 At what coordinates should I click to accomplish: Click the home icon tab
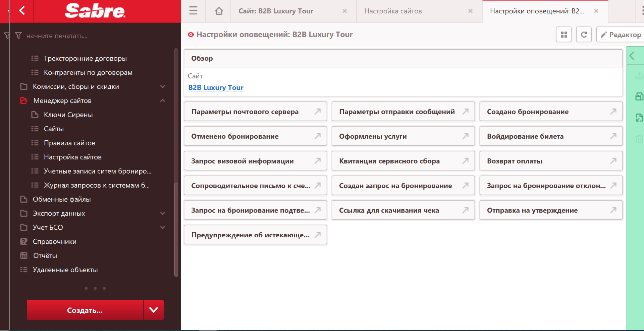pos(219,11)
